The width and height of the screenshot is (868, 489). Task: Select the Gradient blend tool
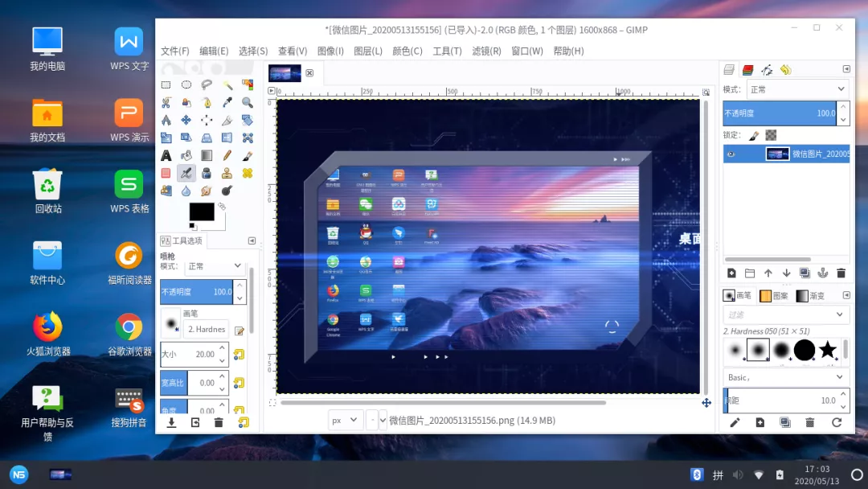pos(207,155)
